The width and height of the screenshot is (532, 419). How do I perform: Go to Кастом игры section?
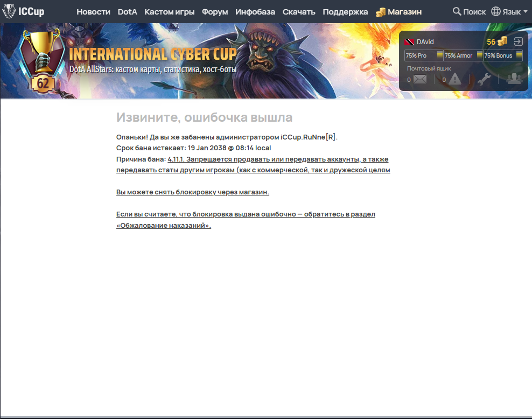point(169,12)
